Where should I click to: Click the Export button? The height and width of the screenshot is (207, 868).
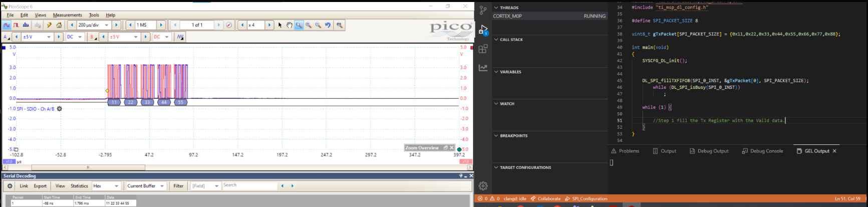coord(40,186)
